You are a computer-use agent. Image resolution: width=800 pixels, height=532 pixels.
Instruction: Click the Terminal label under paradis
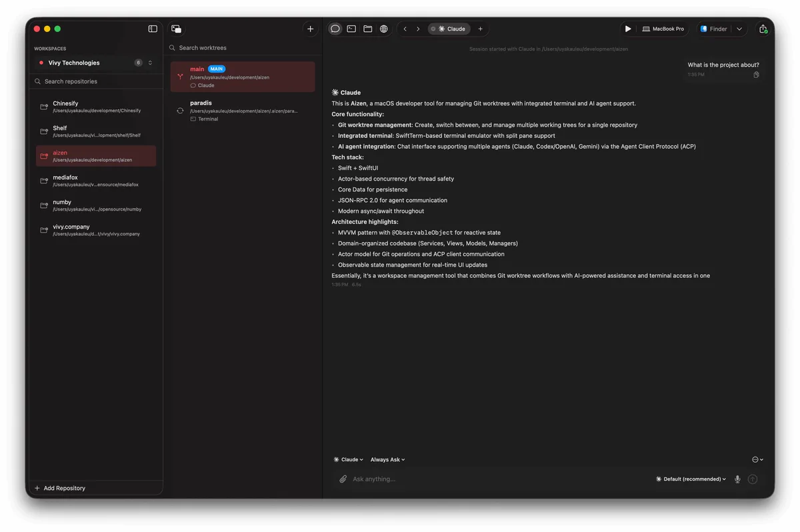(x=208, y=119)
